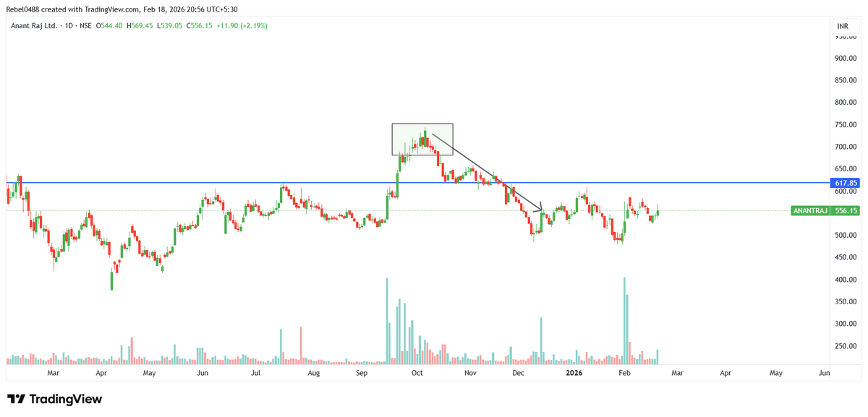Screen dimensions: 868x417
Task: Click the TradingView logo
Action: point(54,399)
